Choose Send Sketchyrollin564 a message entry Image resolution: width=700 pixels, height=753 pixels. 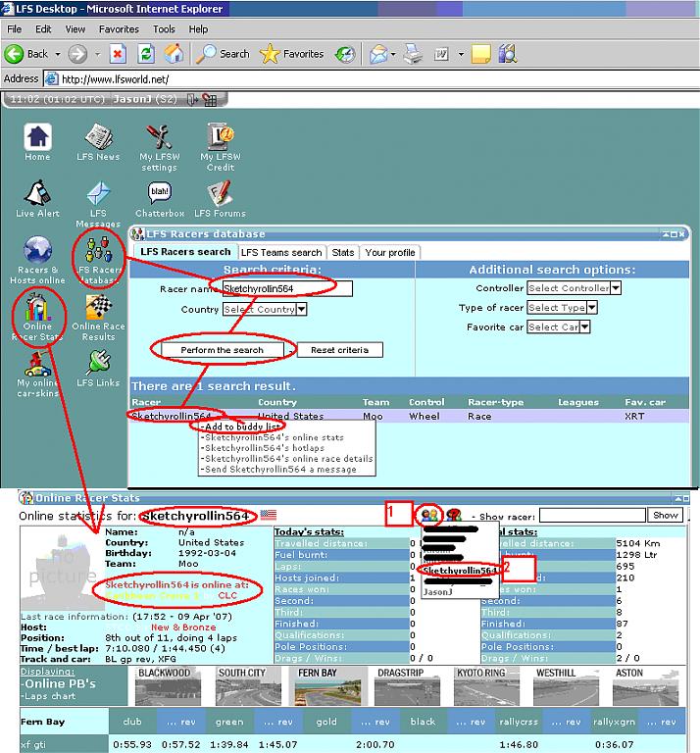point(278,470)
